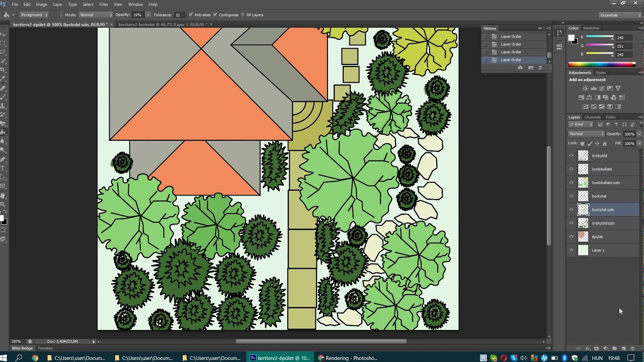Open the Mode dropdown in options bar
Screen dimensions: 644x362
click(96, 15)
